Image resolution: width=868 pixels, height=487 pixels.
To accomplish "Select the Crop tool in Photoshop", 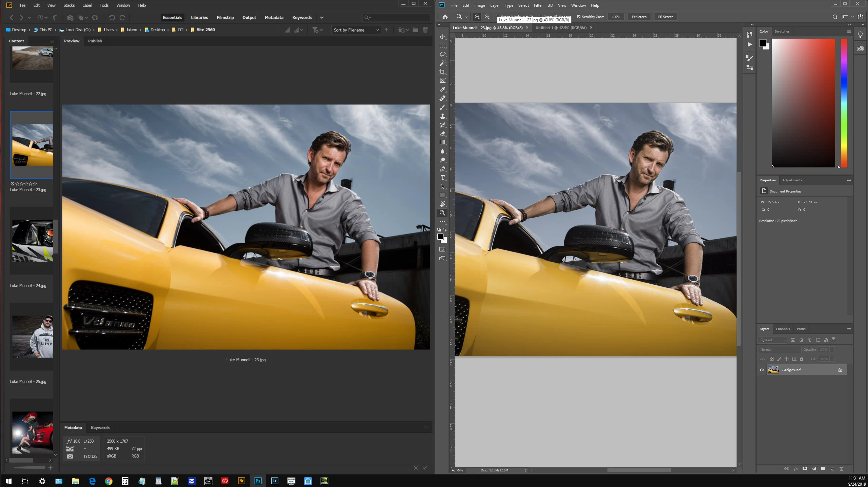I will click(442, 72).
